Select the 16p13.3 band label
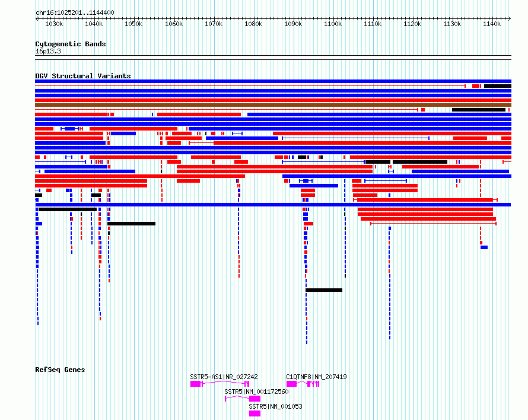The width and height of the screenshot is (528, 420). (48, 51)
